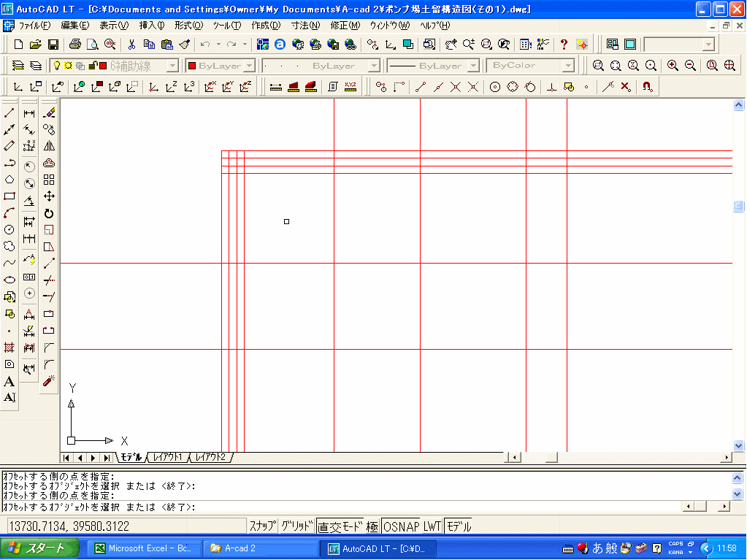Click the AutoCAD LT taskbar button
This screenshot has width=747, height=560.
click(x=377, y=548)
